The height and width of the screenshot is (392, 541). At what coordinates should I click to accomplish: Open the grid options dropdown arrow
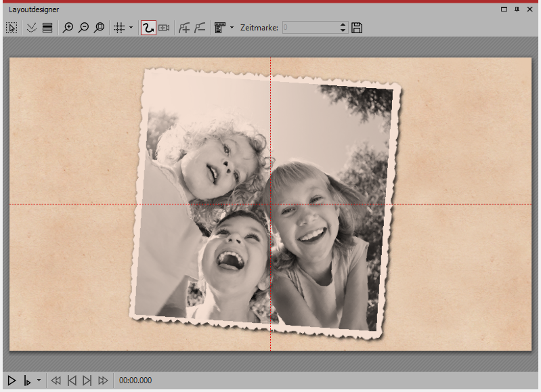[131, 28]
